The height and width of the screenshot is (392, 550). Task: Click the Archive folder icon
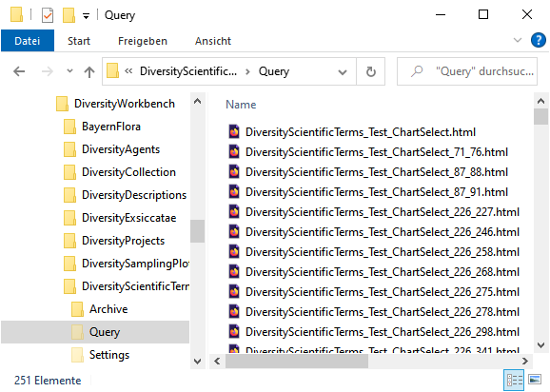[77, 309]
